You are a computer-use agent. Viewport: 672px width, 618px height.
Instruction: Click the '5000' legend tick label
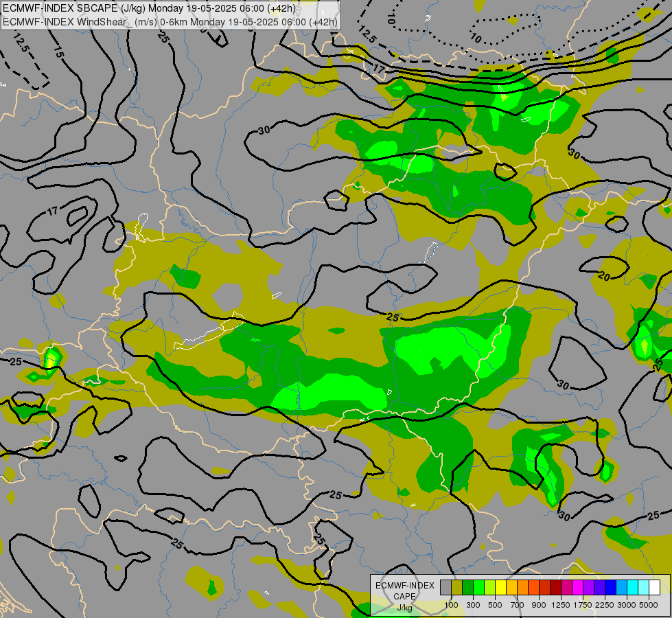pos(649,605)
